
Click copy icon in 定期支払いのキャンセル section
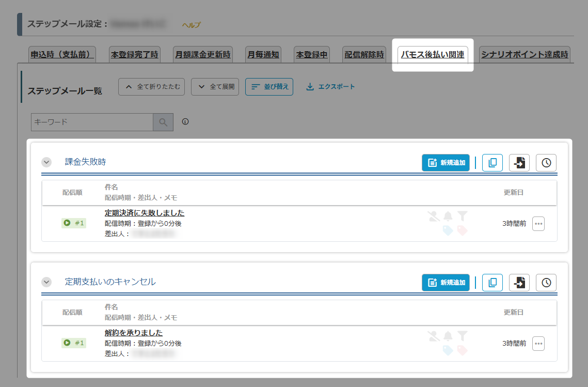point(492,283)
